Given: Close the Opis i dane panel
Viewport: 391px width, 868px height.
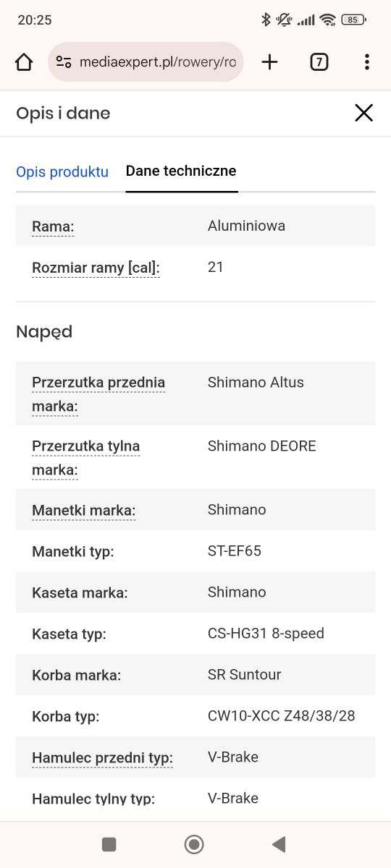Looking at the screenshot, I should 363,113.
